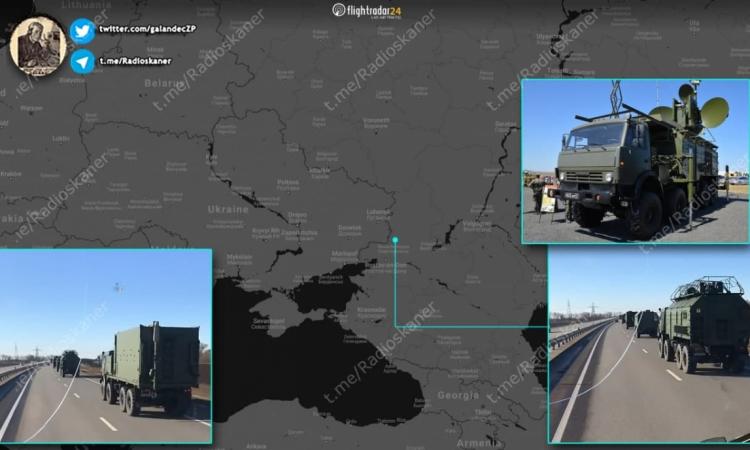This screenshot has width=750, height=450.
Task: Open the bottom-right highway truck photo
Action: (648, 346)
